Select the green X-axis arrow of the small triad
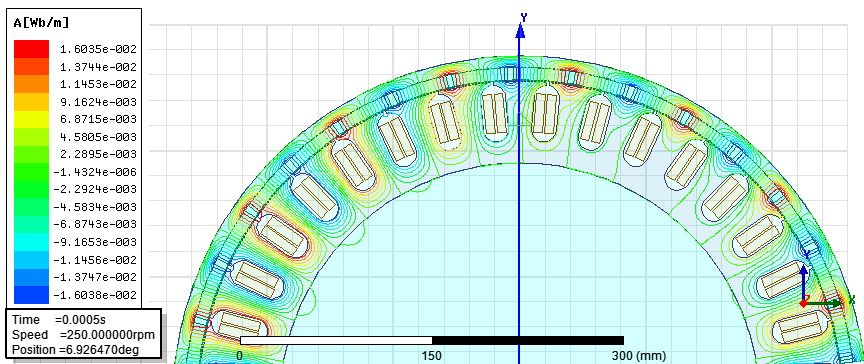 [824, 303]
